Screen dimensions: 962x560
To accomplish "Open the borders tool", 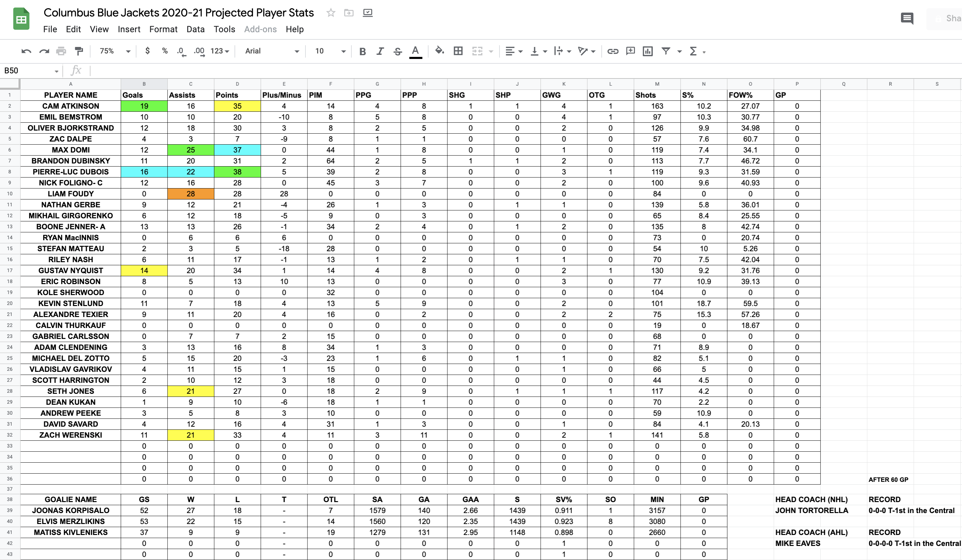I will click(x=458, y=51).
